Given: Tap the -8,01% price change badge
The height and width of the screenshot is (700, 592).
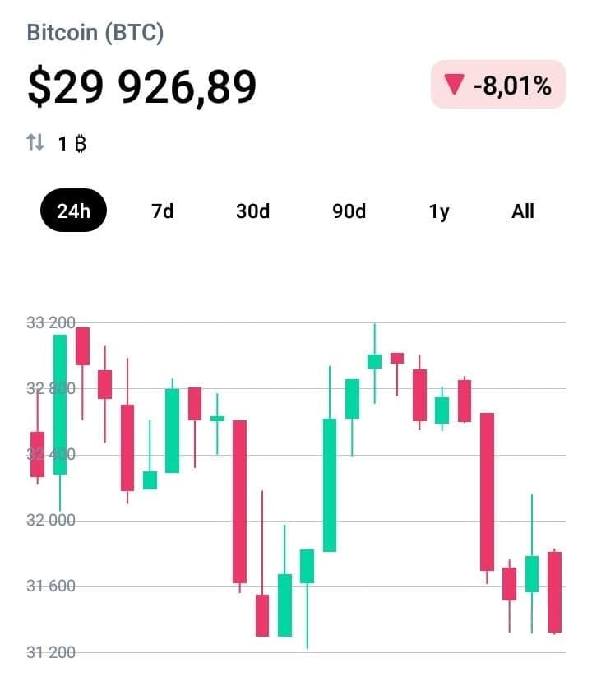Looking at the screenshot, I should coord(498,85).
